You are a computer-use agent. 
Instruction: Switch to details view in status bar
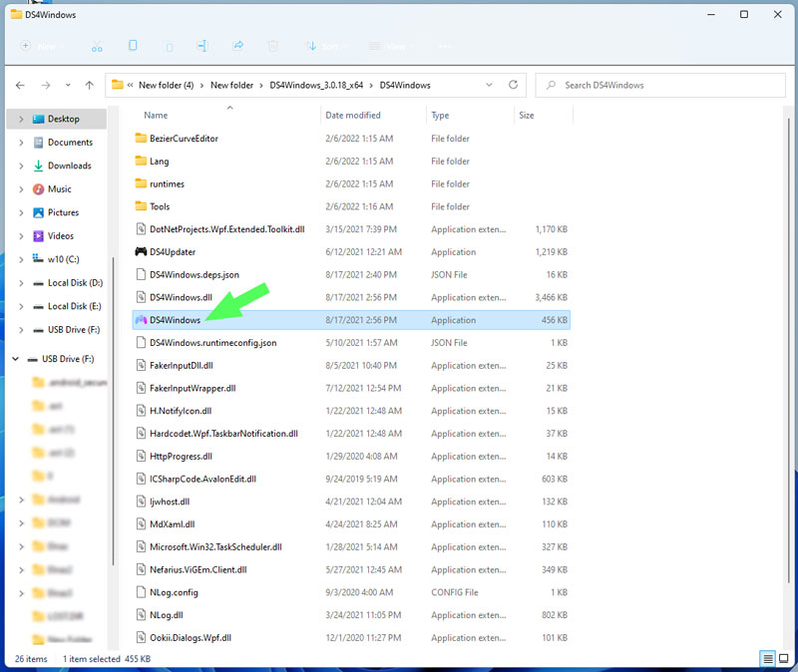click(x=766, y=659)
